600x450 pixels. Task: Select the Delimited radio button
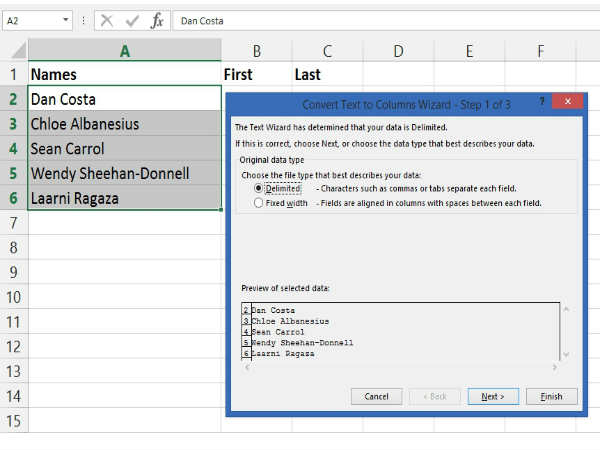click(x=260, y=188)
